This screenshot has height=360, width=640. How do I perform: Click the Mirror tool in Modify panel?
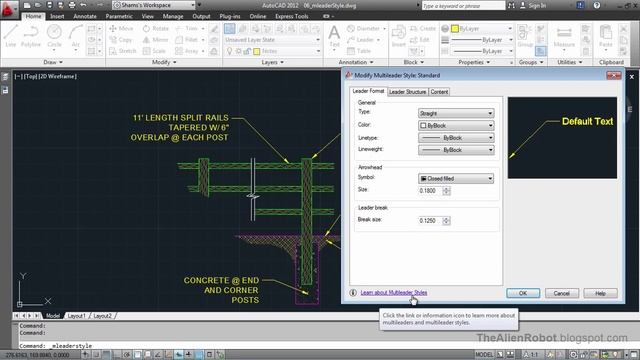[155, 40]
